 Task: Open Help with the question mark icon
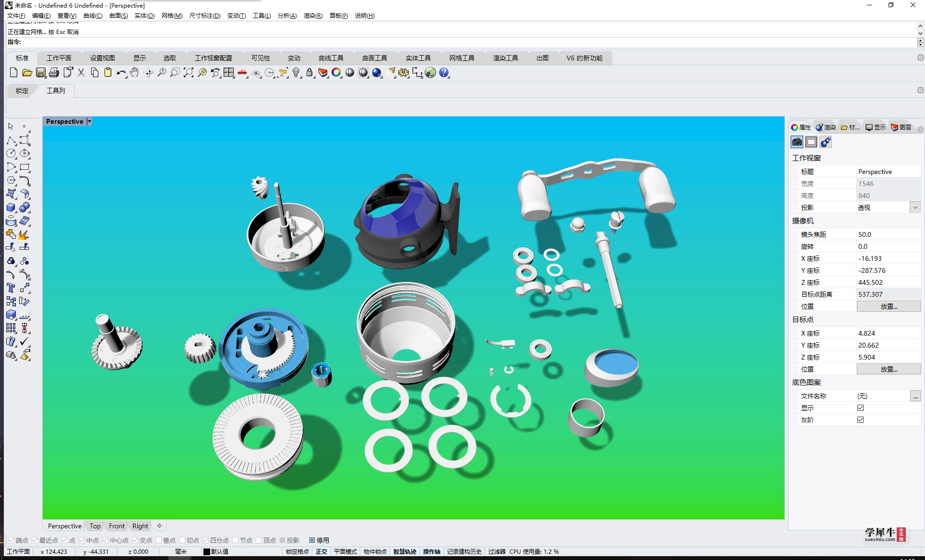coord(444,72)
